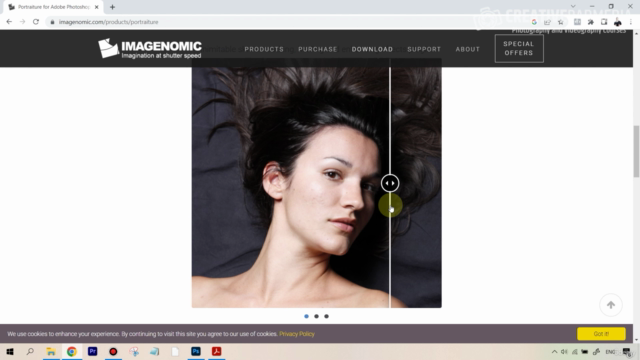Reload the current page

click(36, 22)
